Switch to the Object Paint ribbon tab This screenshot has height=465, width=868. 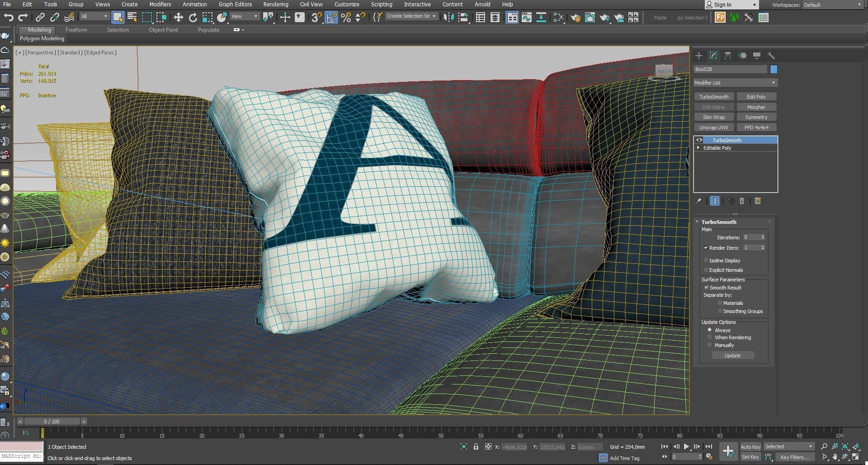[163, 30]
